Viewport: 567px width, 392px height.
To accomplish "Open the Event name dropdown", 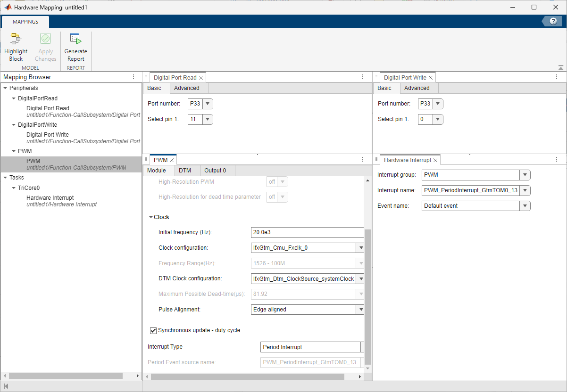I will pyautogui.click(x=525, y=205).
